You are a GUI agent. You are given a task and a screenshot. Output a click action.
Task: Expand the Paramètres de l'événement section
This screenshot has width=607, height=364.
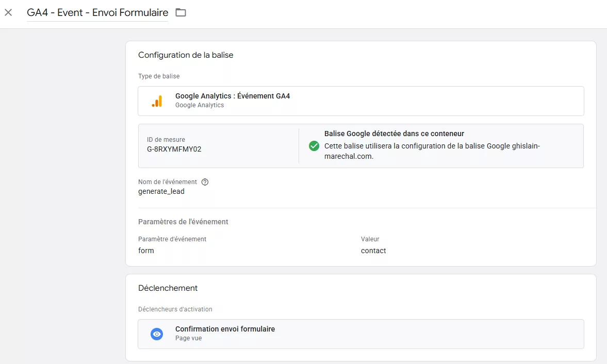[183, 221]
